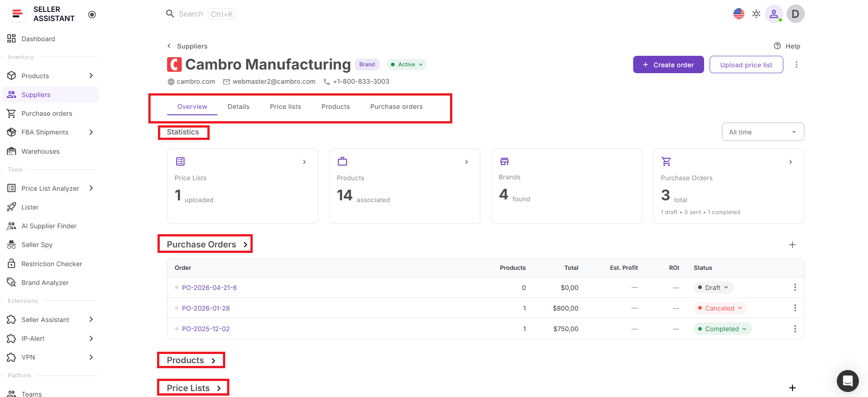Click the Create order button
Viewport: 868px width, 397px height.
668,64
